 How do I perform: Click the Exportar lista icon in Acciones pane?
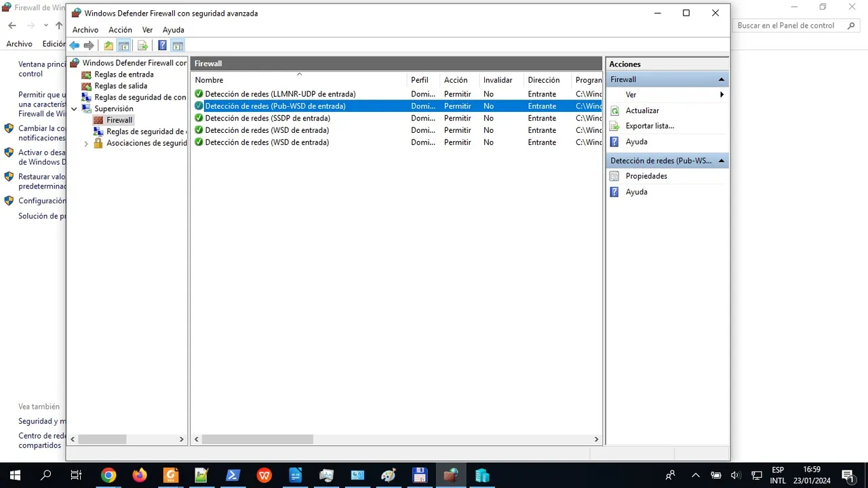(x=614, y=126)
